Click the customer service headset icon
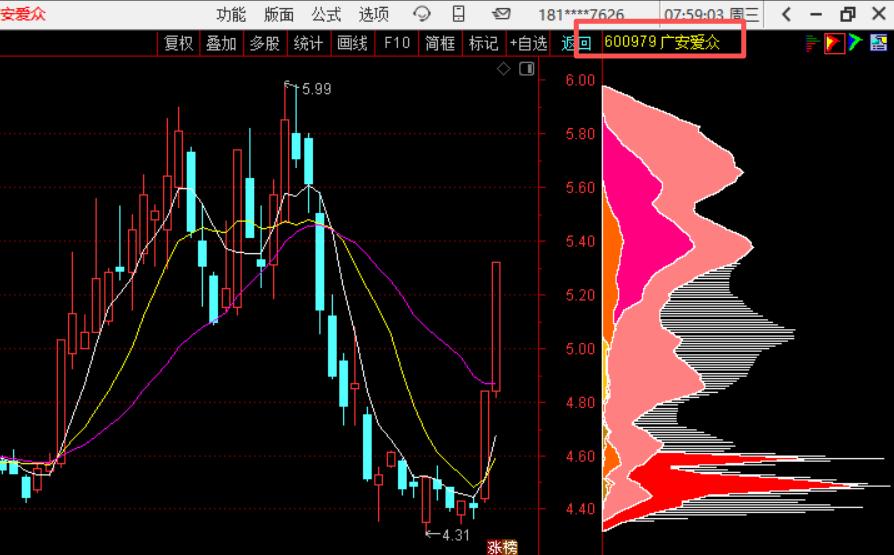This screenshot has width=894, height=555. coord(422,14)
